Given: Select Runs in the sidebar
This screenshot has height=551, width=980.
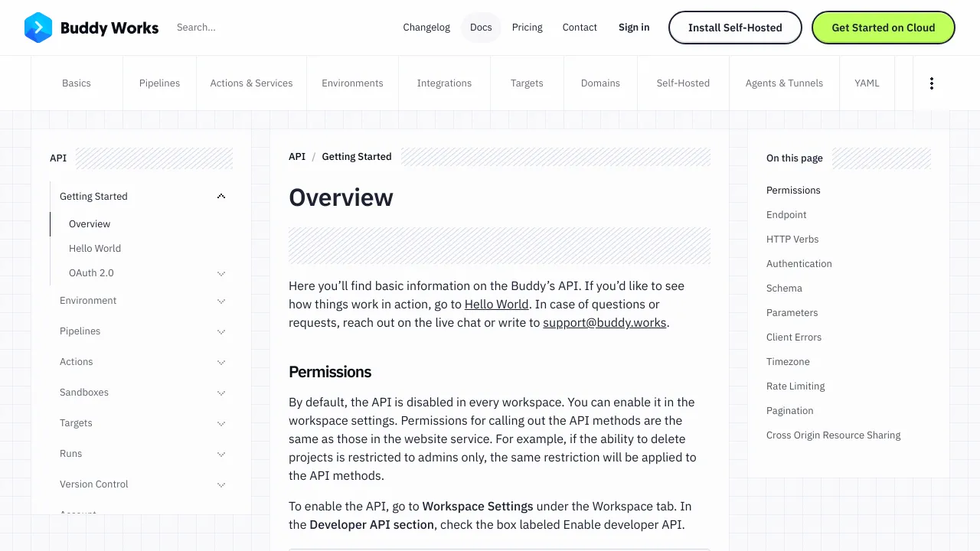Looking at the screenshot, I should click(x=70, y=454).
